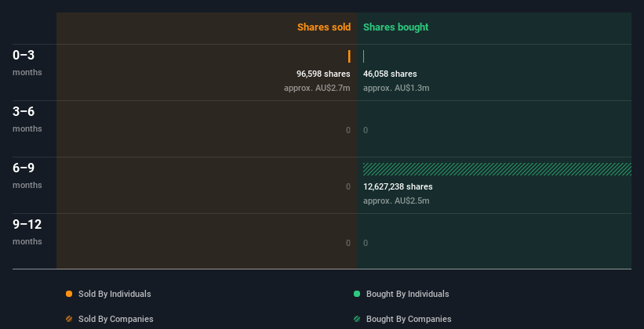Click the orange sold bar in 0–3 months

(x=349, y=56)
